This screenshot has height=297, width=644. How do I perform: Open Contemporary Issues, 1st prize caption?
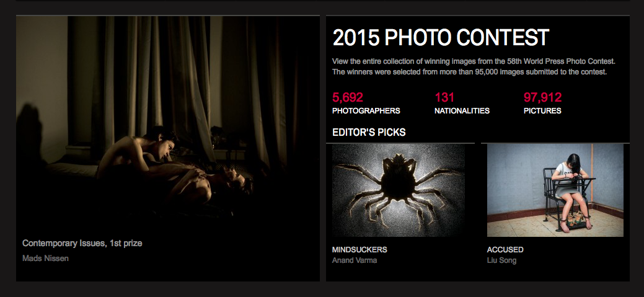tap(82, 243)
